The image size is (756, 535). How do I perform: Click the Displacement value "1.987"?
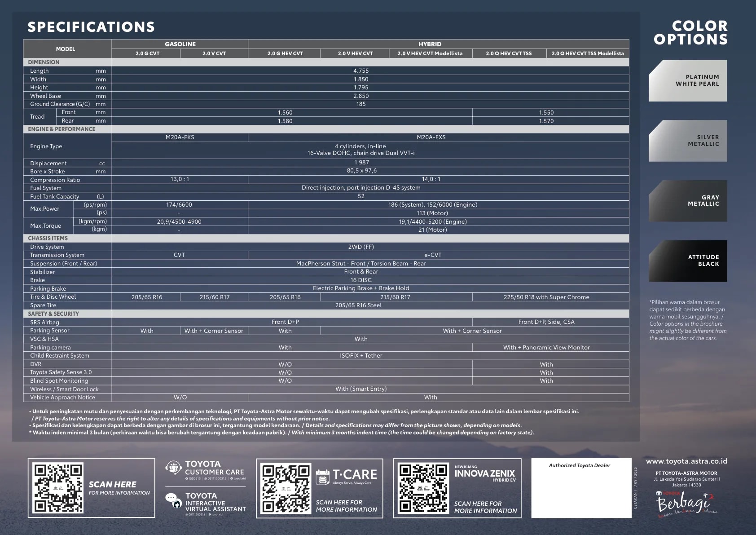click(x=361, y=163)
